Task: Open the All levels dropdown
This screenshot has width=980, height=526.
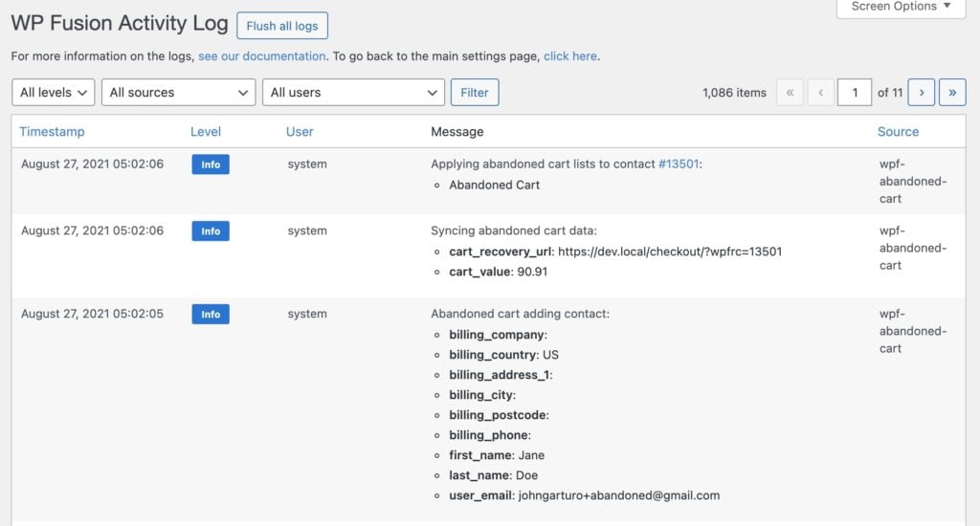Action: 54,93
